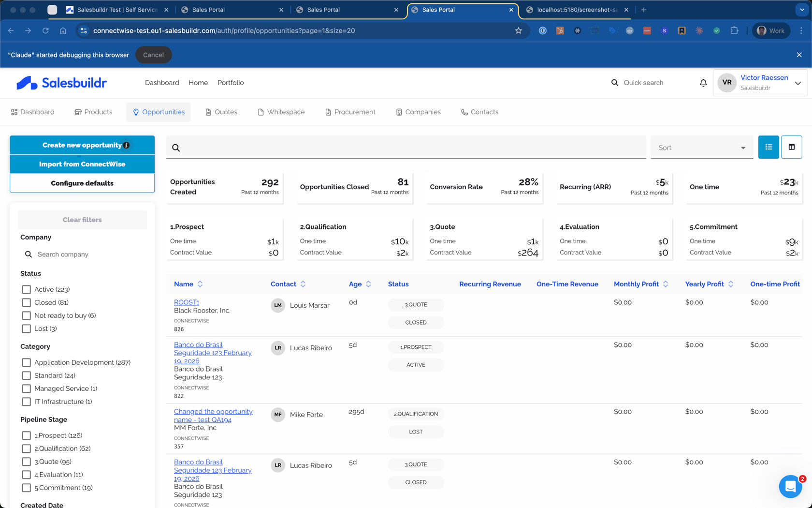
Task: Open the ROOST1 opportunity link
Action: [x=187, y=302]
